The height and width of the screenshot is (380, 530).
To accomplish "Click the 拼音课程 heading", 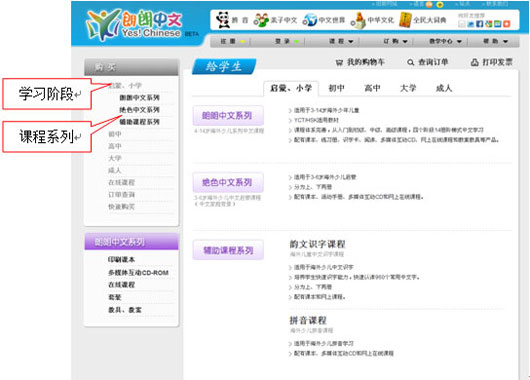I will pos(308,320).
